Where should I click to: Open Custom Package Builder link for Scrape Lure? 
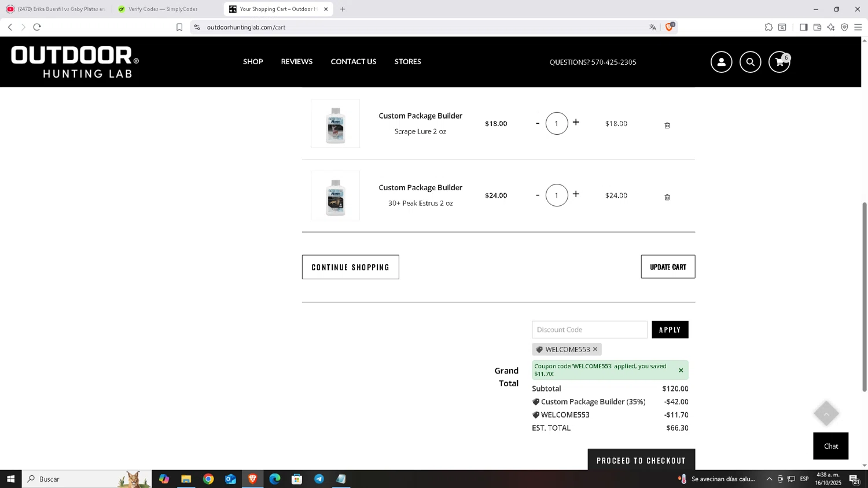[x=421, y=116]
